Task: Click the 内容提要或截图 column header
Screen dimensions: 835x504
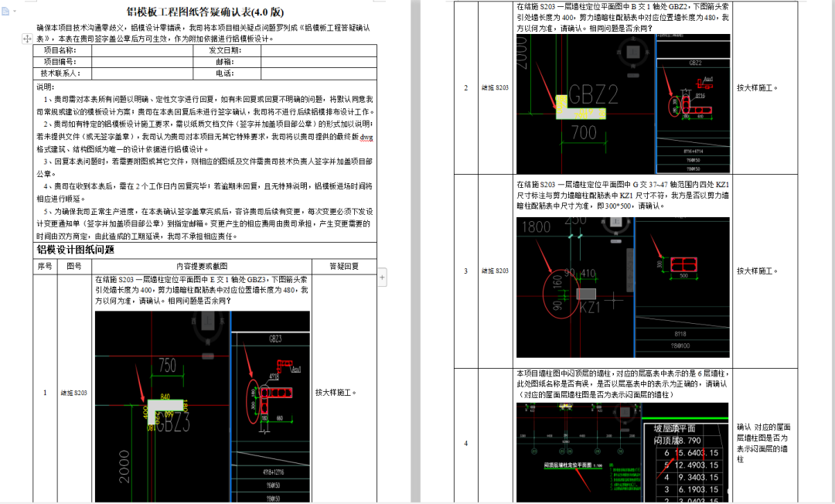Action: (x=203, y=266)
